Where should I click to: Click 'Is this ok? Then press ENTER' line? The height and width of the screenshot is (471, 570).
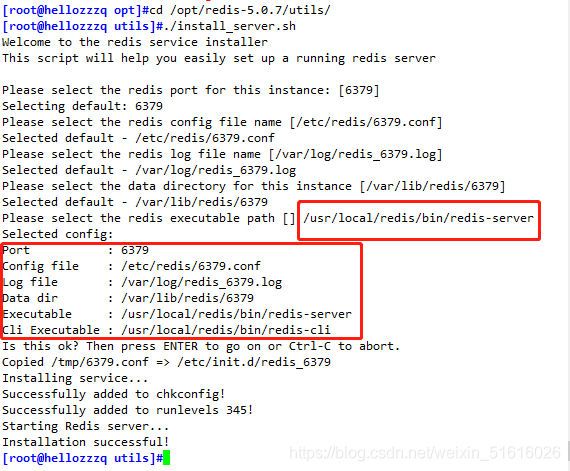tap(201, 346)
